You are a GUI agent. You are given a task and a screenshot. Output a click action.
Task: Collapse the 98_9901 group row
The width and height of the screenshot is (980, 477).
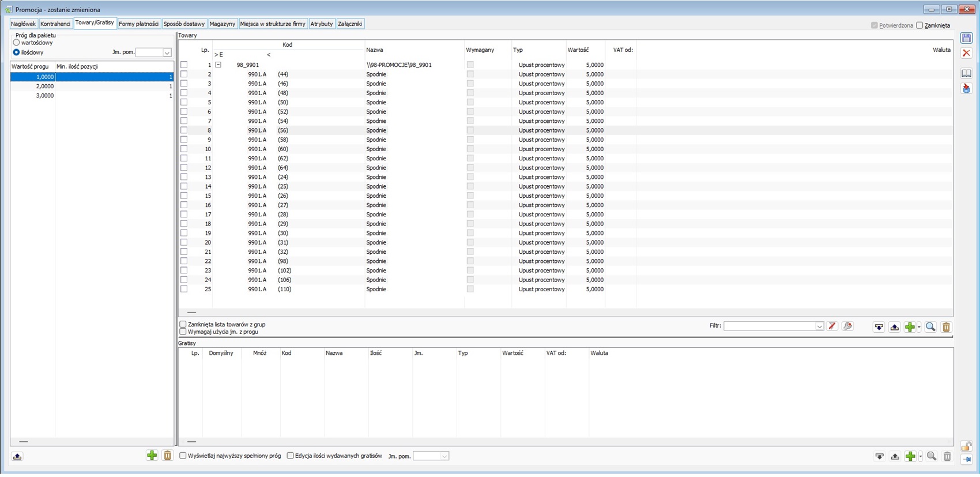pos(218,65)
